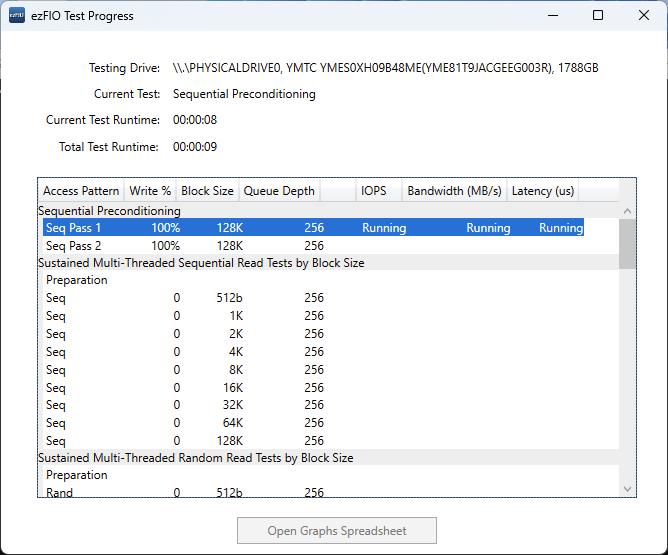Viewport: 668px width, 555px height.
Task: Select the Seq Pass 1 row
Action: [313, 227]
